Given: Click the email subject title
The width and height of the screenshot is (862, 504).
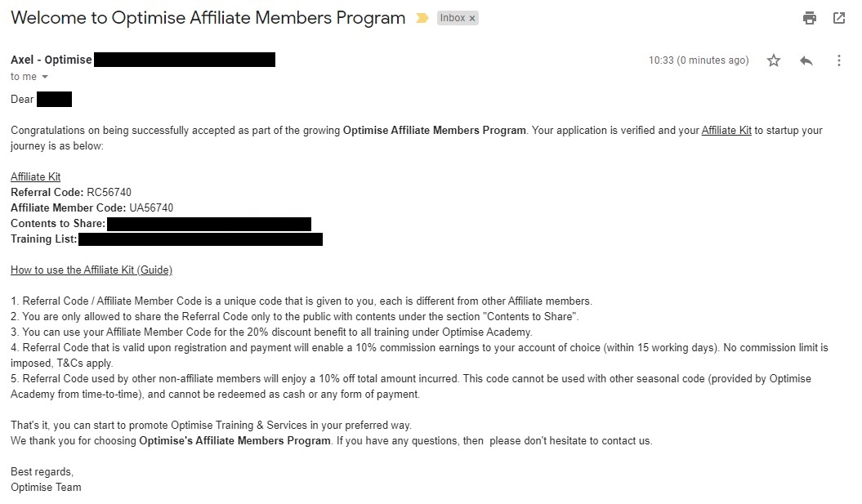Looking at the screenshot, I should click(208, 18).
